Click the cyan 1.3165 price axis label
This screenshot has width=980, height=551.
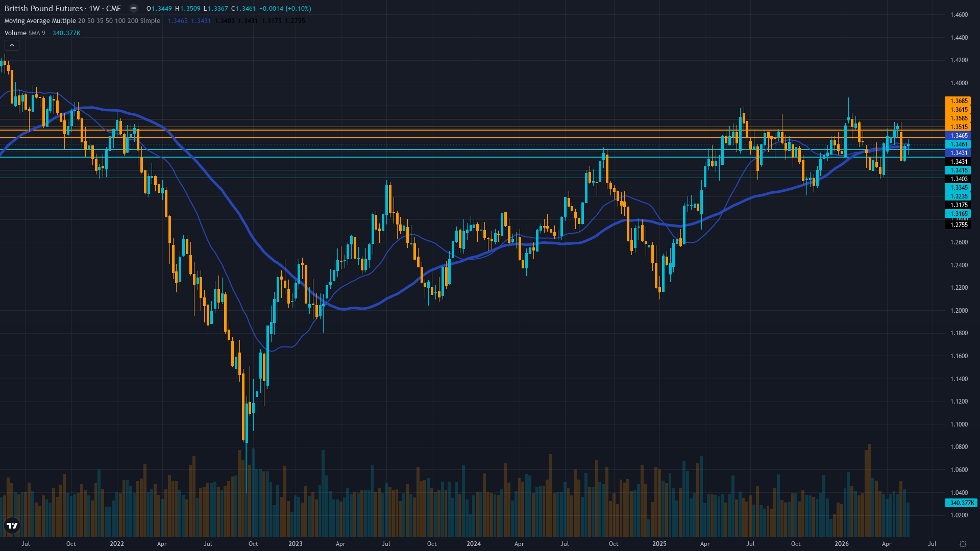(x=958, y=214)
